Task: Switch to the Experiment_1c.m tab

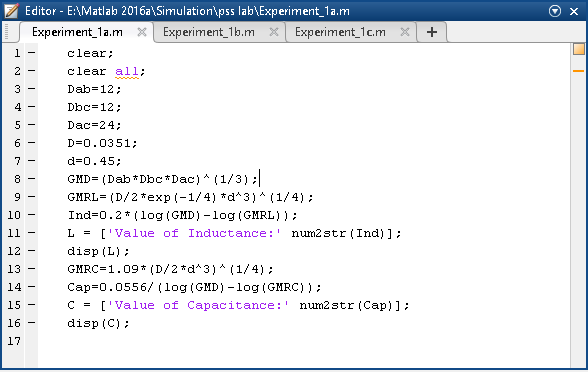Action: (340, 32)
